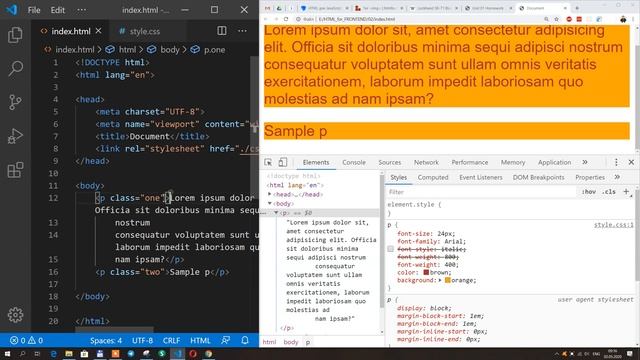Open a new browser tab
The height and width of the screenshot is (360, 640).
[x=577, y=8]
